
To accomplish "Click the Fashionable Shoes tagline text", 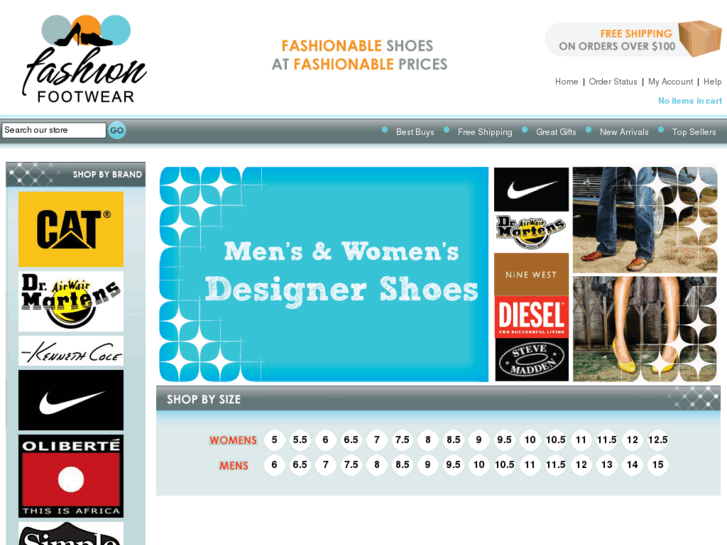I will [x=359, y=55].
